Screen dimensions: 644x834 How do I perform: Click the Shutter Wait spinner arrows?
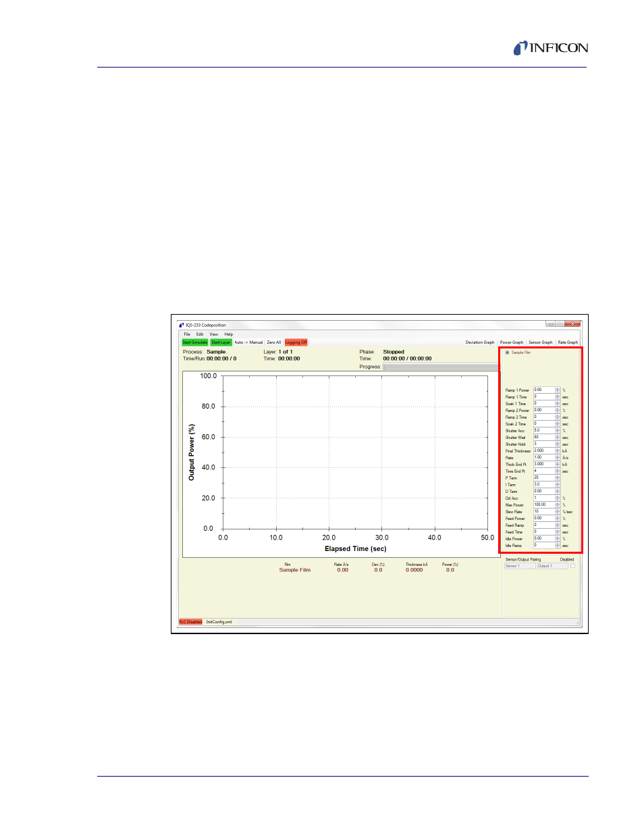coord(558,437)
